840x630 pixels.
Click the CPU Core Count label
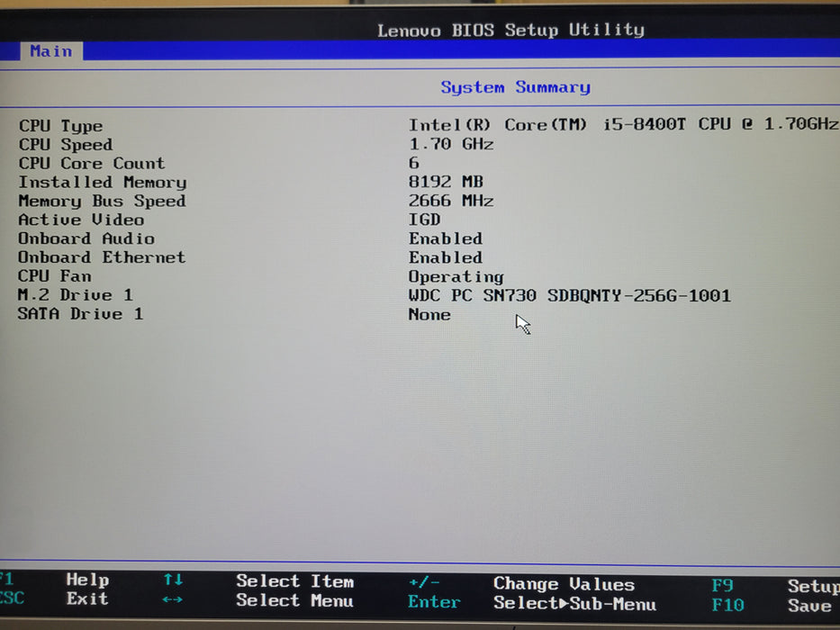92,163
